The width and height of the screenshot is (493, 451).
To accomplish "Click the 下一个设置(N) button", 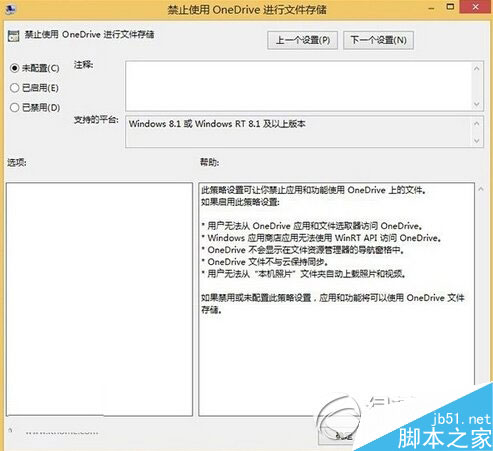I will coord(378,40).
